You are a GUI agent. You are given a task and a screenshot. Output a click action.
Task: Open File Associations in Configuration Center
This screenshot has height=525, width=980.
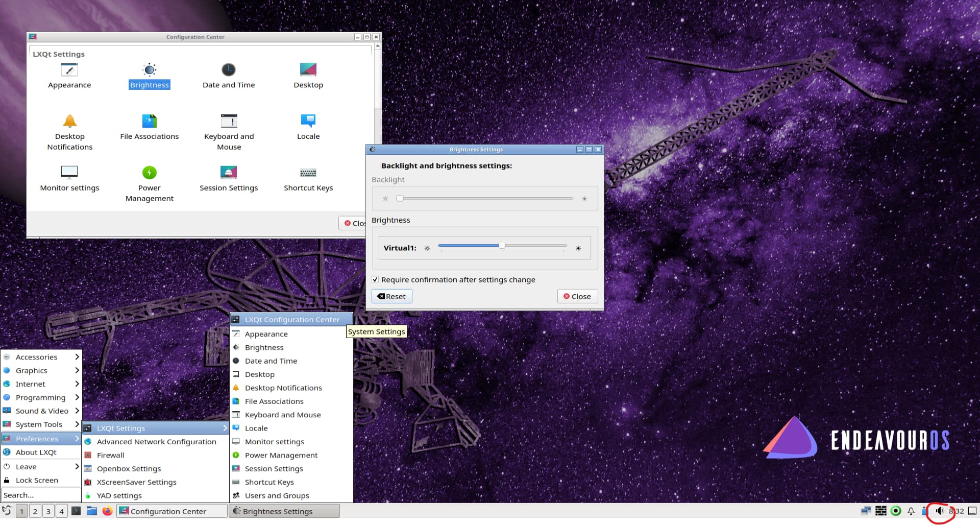pos(150,127)
